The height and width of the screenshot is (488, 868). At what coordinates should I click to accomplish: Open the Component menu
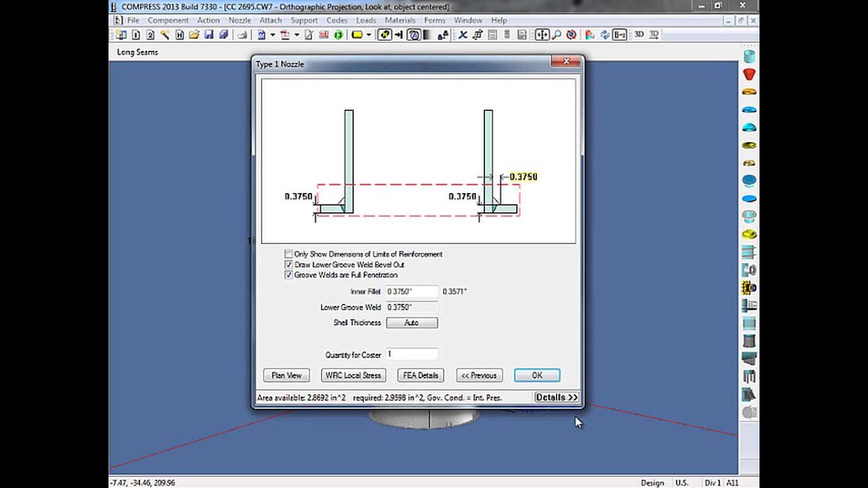coord(168,20)
